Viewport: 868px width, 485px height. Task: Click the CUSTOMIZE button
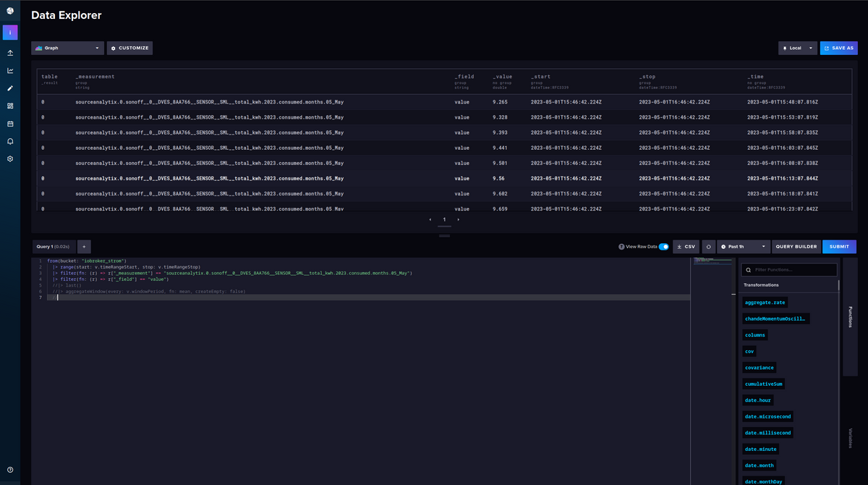tap(130, 48)
